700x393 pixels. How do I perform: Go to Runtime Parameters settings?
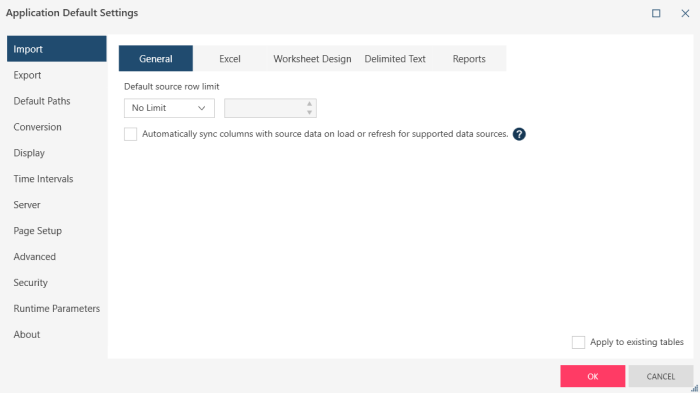pos(57,309)
